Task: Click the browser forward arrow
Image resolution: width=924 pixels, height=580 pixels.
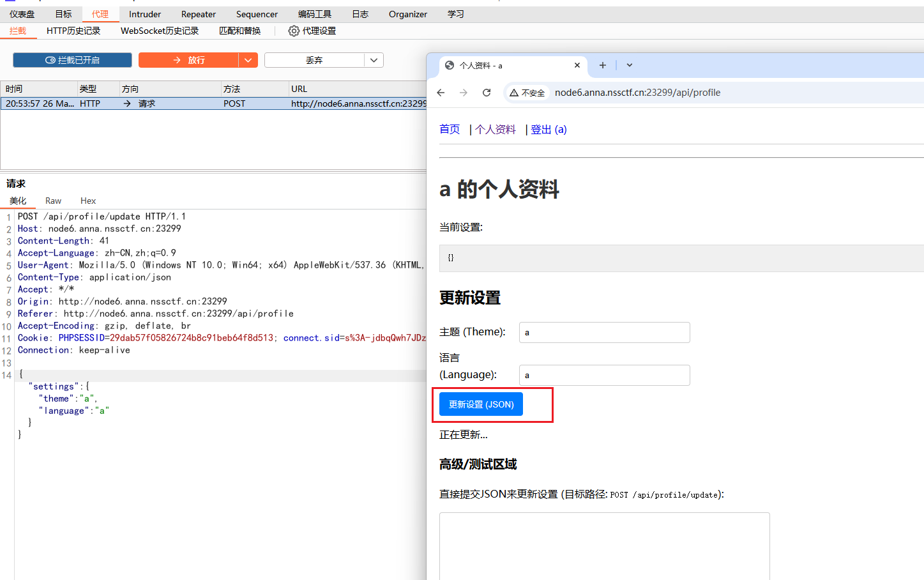Action: 464,93
